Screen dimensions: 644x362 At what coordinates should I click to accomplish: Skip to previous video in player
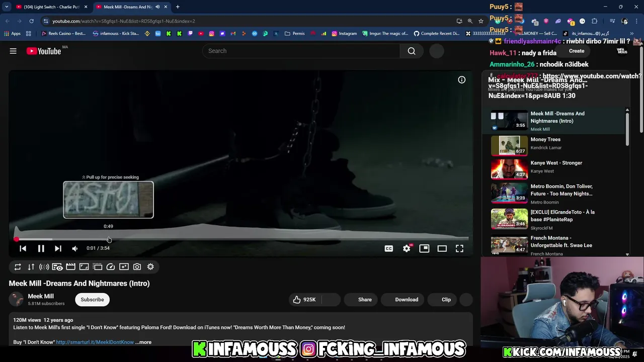23,248
